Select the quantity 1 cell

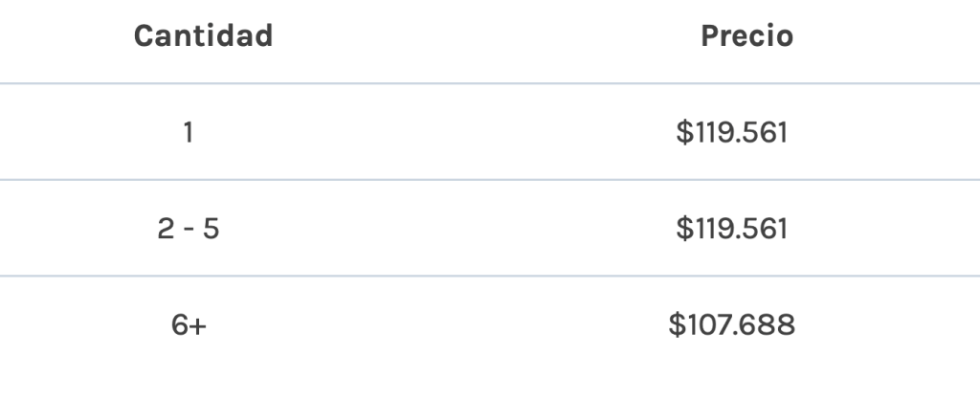click(x=189, y=132)
